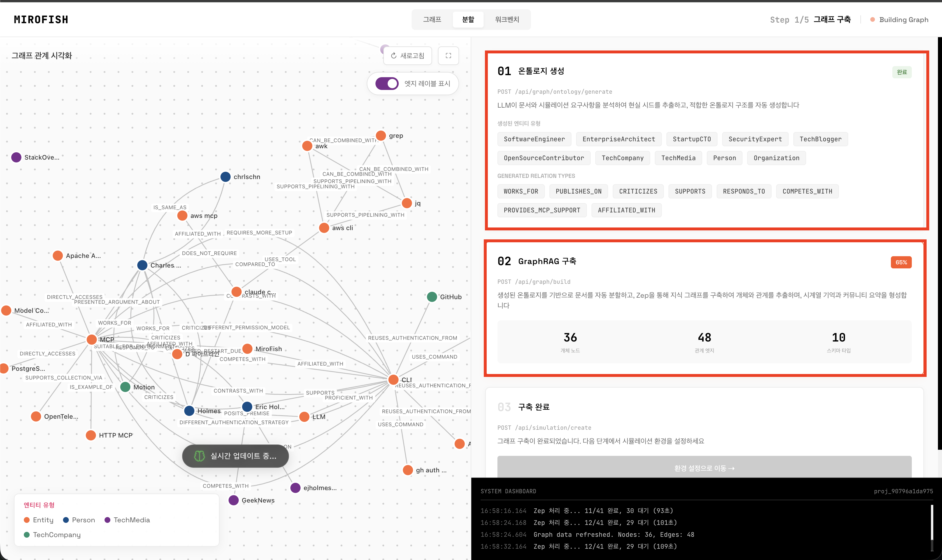Click the orange CLI node
This screenshot has height=560, width=942.
[x=393, y=380]
